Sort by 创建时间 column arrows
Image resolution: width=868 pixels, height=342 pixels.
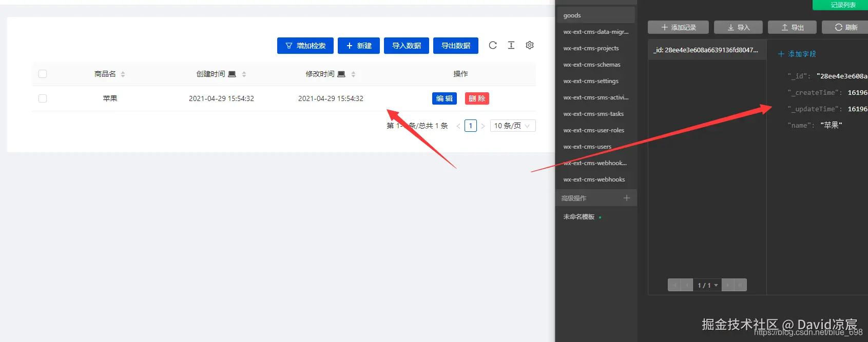pos(244,74)
